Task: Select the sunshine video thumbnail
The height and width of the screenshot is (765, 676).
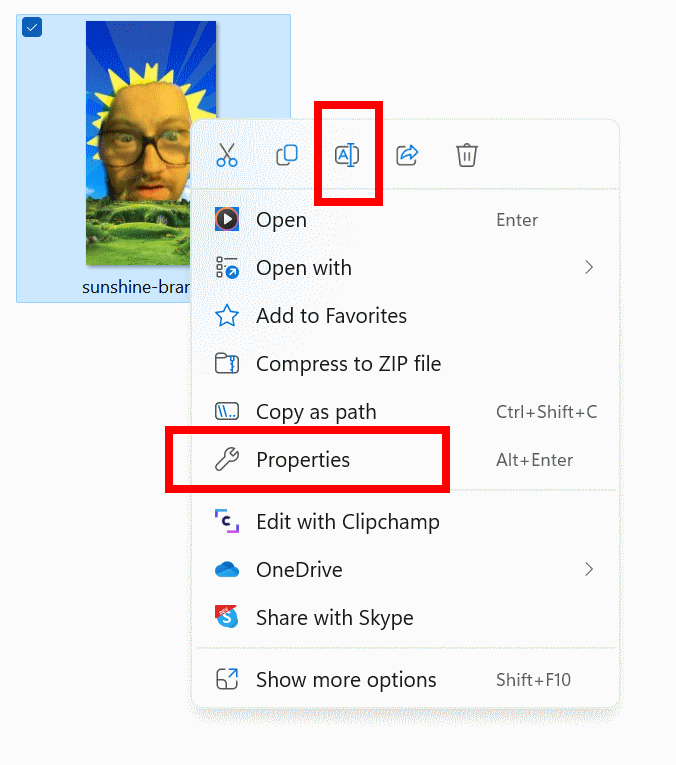Action: click(151, 143)
